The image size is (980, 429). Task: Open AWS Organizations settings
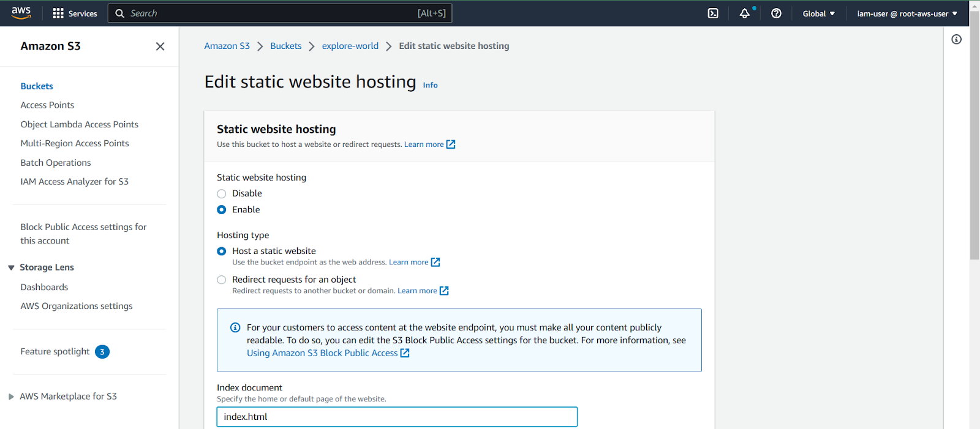(77, 306)
